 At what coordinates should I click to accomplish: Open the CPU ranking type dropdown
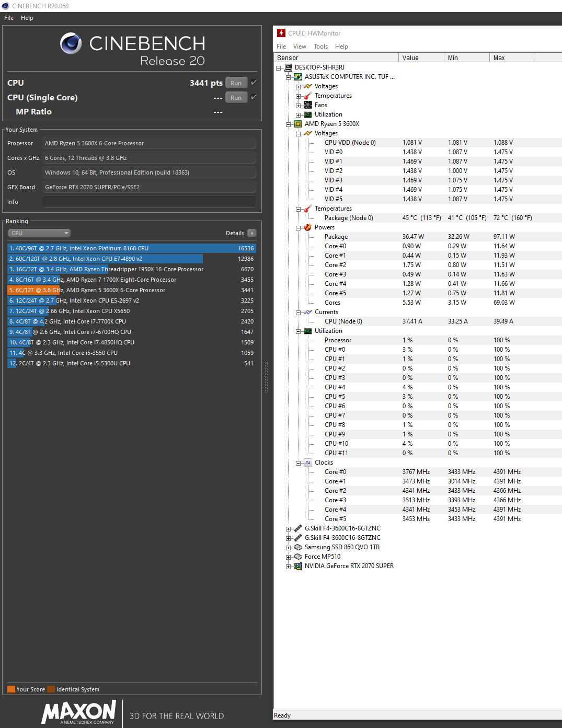(x=39, y=233)
